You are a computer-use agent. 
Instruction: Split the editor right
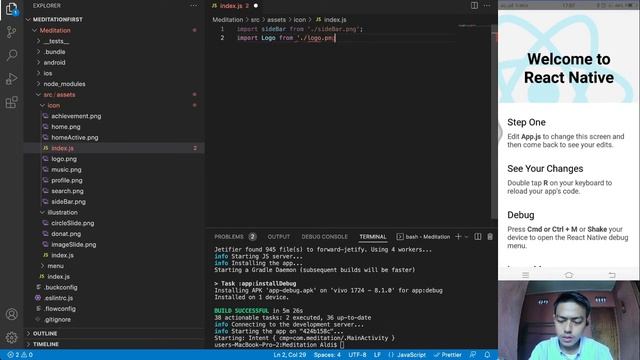tap(474, 6)
